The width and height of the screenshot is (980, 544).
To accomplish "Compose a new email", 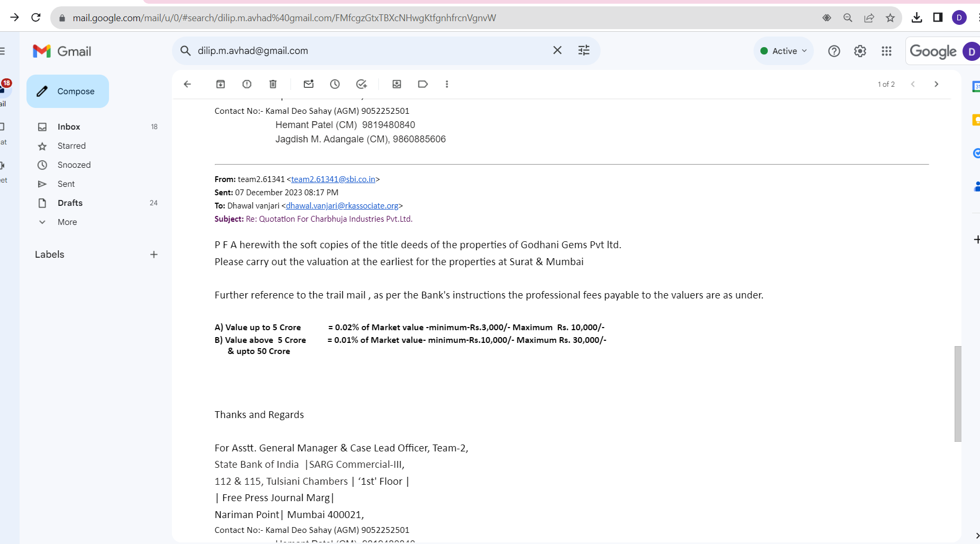I will point(68,91).
